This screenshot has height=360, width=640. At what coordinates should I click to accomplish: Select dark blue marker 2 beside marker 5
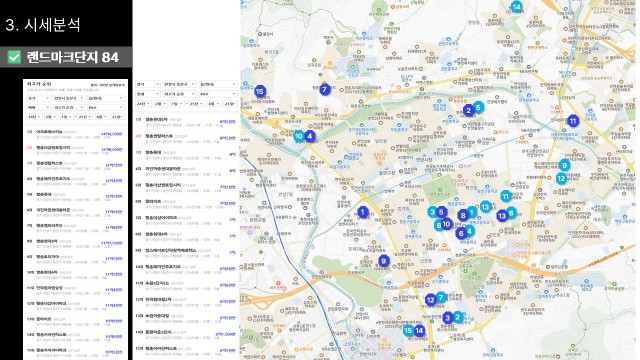(469, 110)
